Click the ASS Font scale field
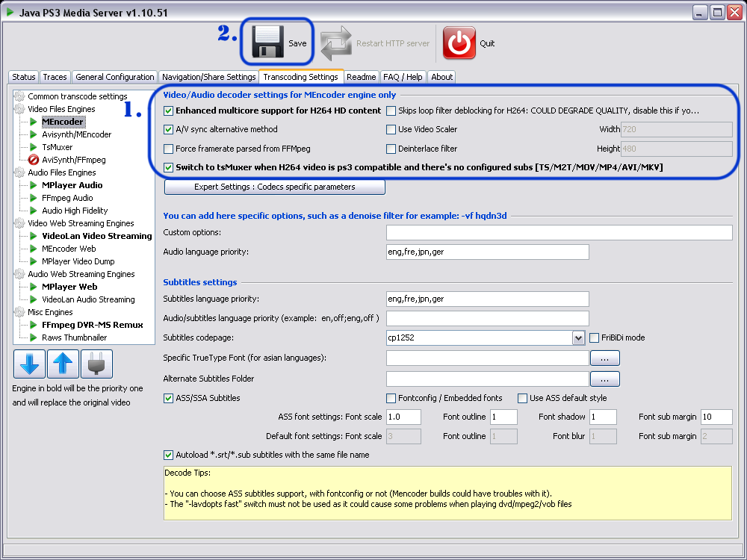 click(403, 417)
